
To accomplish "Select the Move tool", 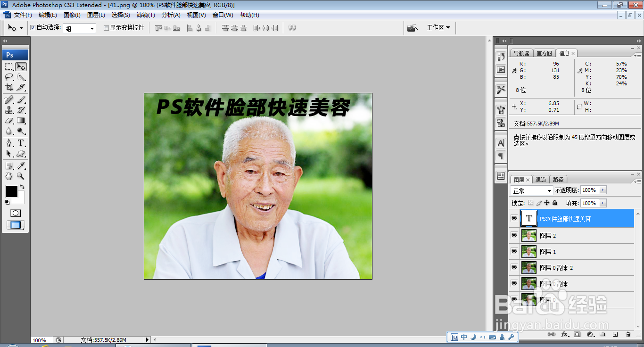I will coord(22,66).
